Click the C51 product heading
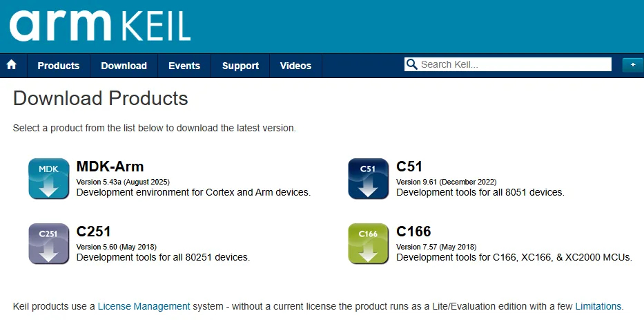 point(409,167)
